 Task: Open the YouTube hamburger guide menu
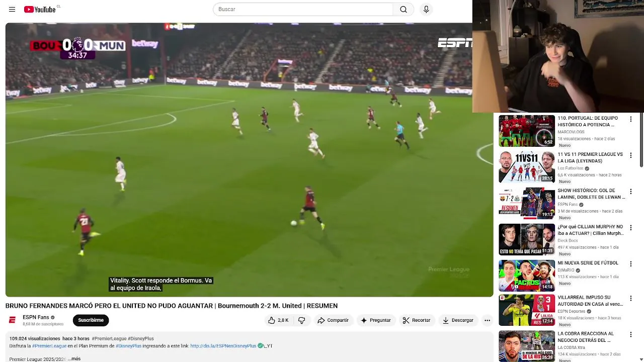(x=12, y=9)
